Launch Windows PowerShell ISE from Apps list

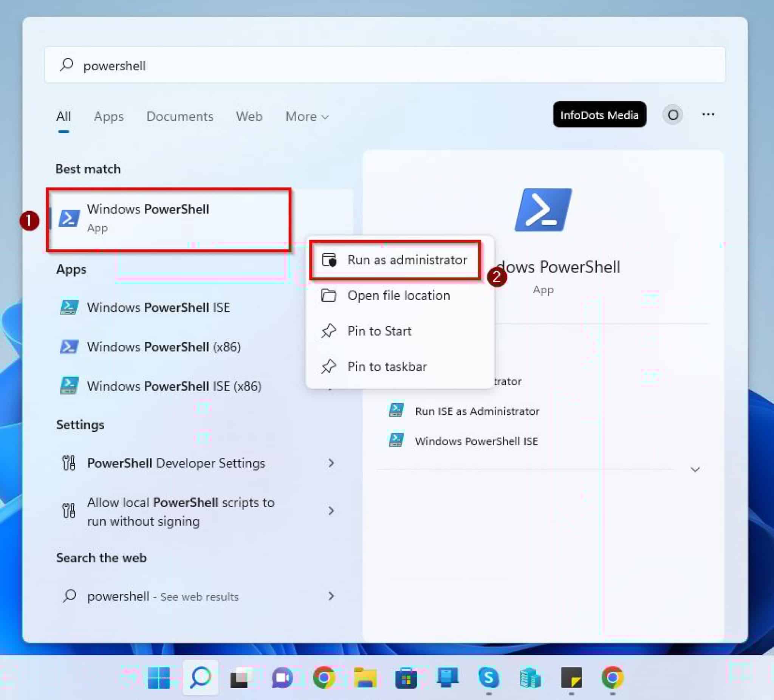pos(158,307)
